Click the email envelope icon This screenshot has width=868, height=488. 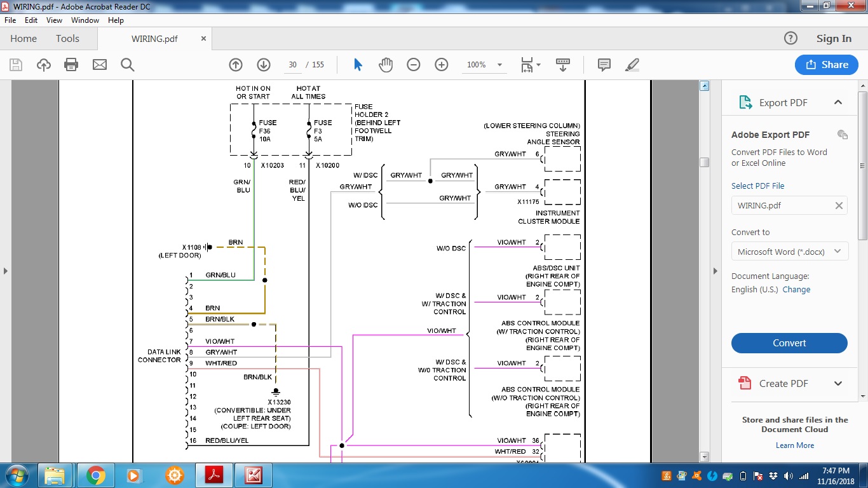[x=100, y=65]
